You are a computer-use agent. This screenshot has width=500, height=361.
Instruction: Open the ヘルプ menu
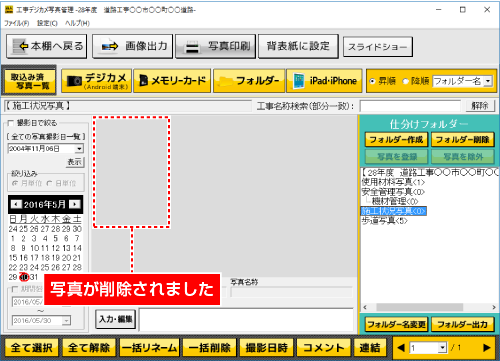click(77, 23)
